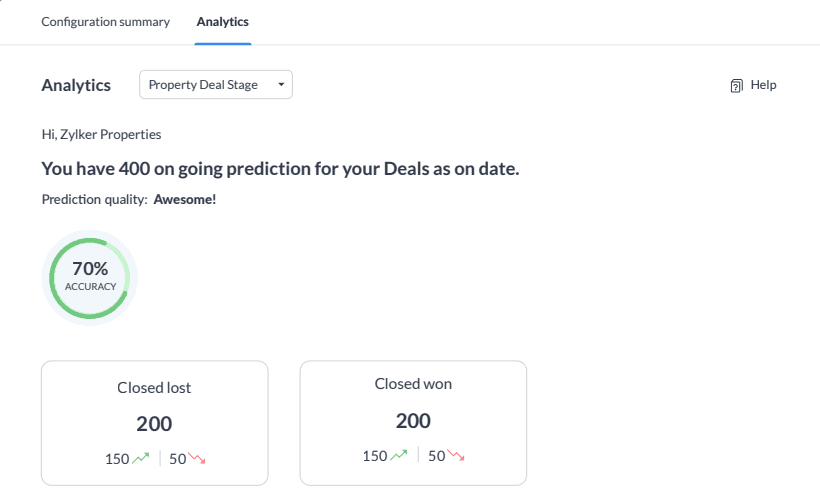Image resolution: width=820 pixels, height=502 pixels.
Task: Click the 50 value in Closed won
Action: pyautogui.click(x=437, y=456)
